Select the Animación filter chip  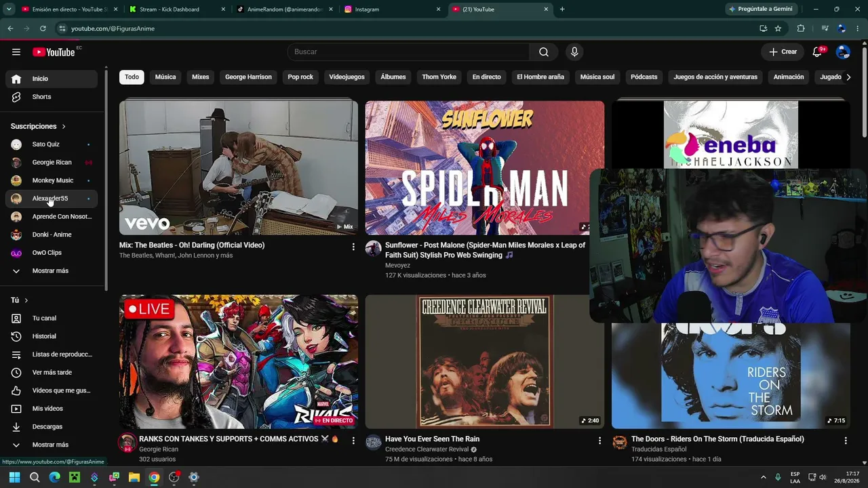coord(789,77)
